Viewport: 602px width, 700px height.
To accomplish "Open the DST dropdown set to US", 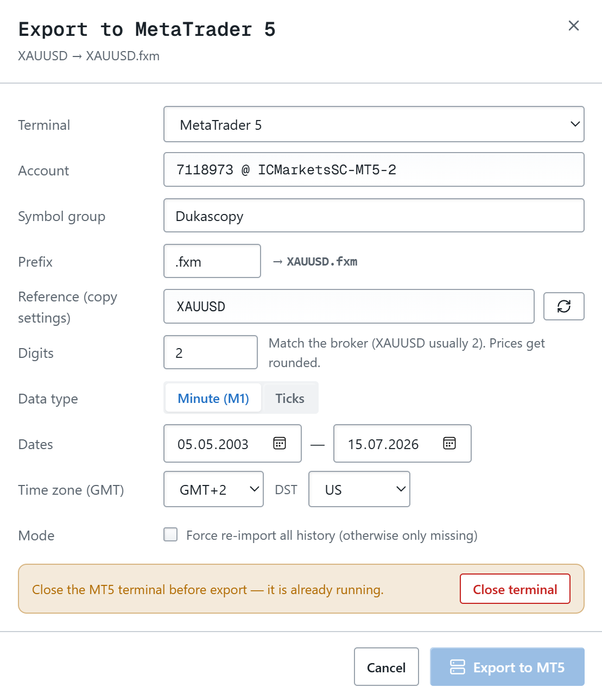I will tap(359, 489).
